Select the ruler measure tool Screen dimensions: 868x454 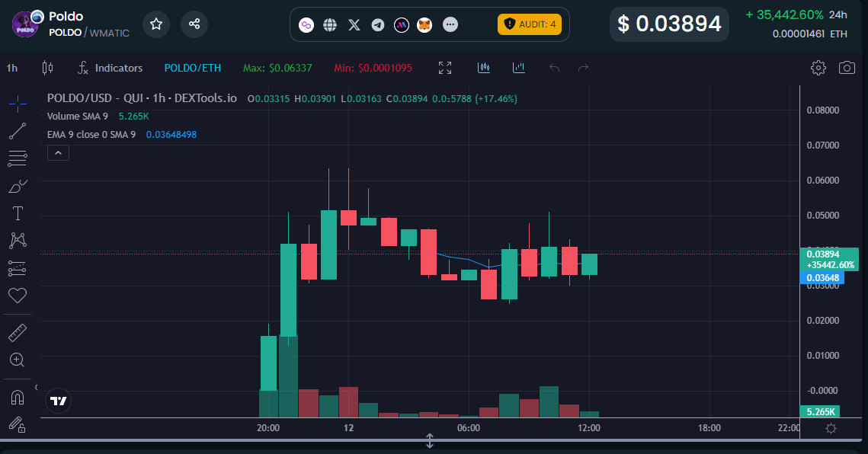18,333
